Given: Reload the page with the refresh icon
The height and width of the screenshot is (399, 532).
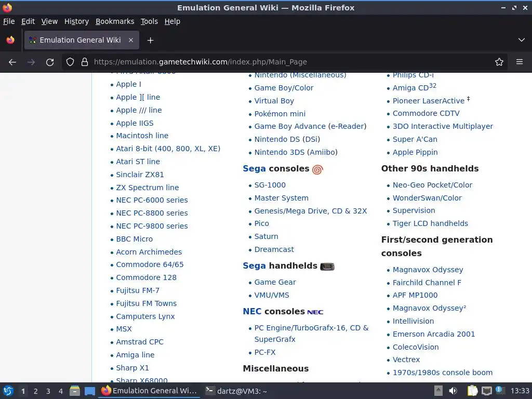Looking at the screenshot, I should (x=50, y=62).
